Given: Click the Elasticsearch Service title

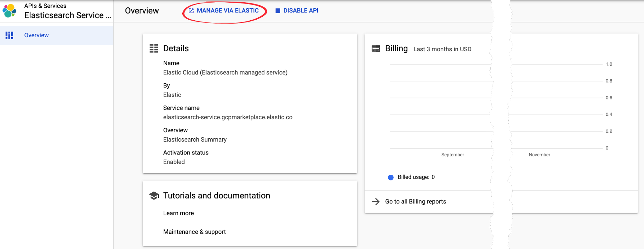Looking at the screenshot, I should click(x=68, y=15).
